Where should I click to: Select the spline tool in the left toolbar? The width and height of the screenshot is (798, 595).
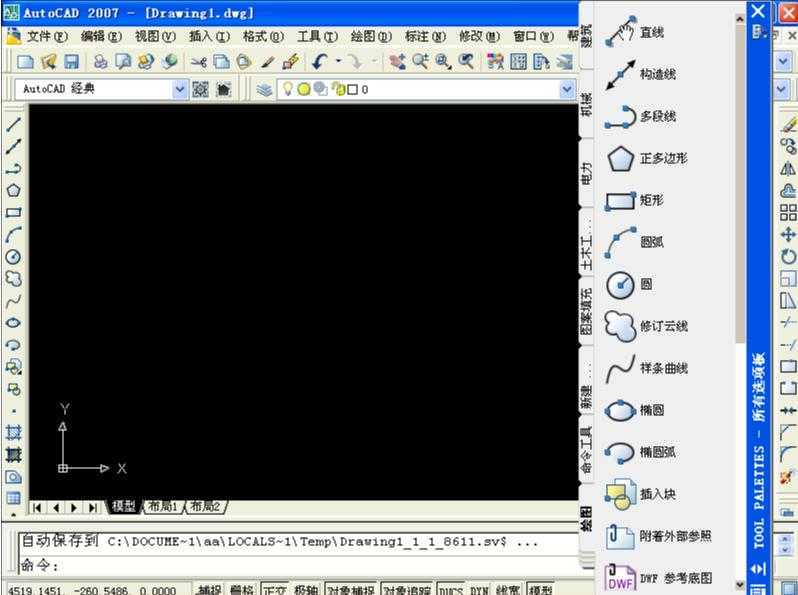(13, 301)
